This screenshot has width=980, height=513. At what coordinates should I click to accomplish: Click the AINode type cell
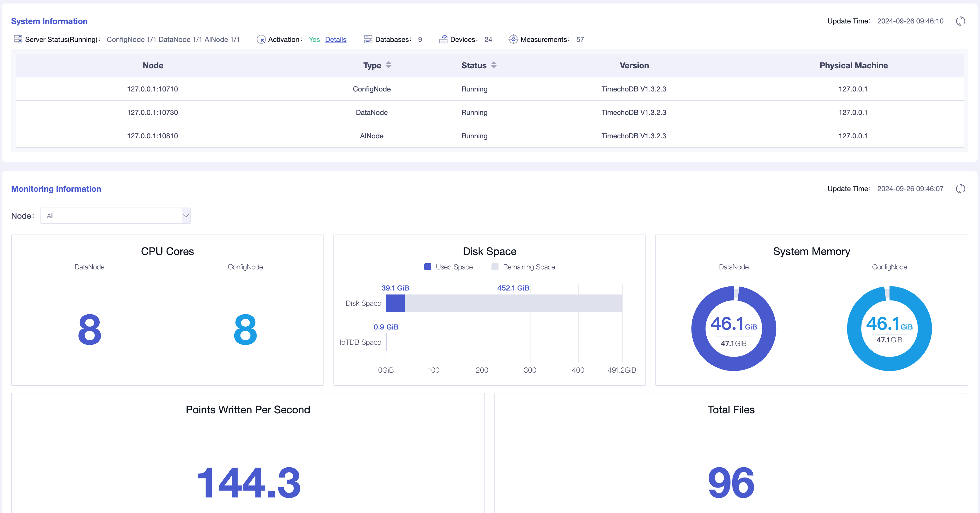tap(371, 136)
